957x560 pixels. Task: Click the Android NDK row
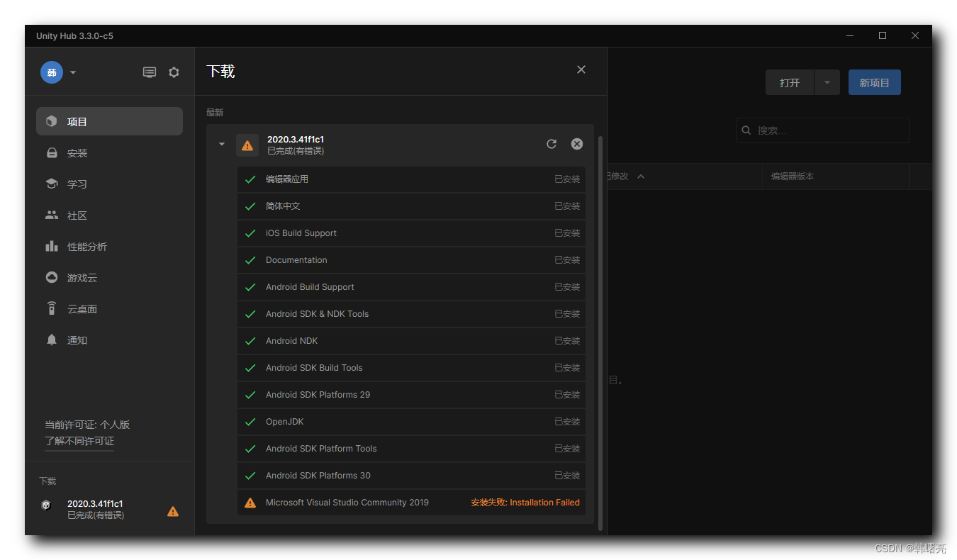[x=411, y=341]
